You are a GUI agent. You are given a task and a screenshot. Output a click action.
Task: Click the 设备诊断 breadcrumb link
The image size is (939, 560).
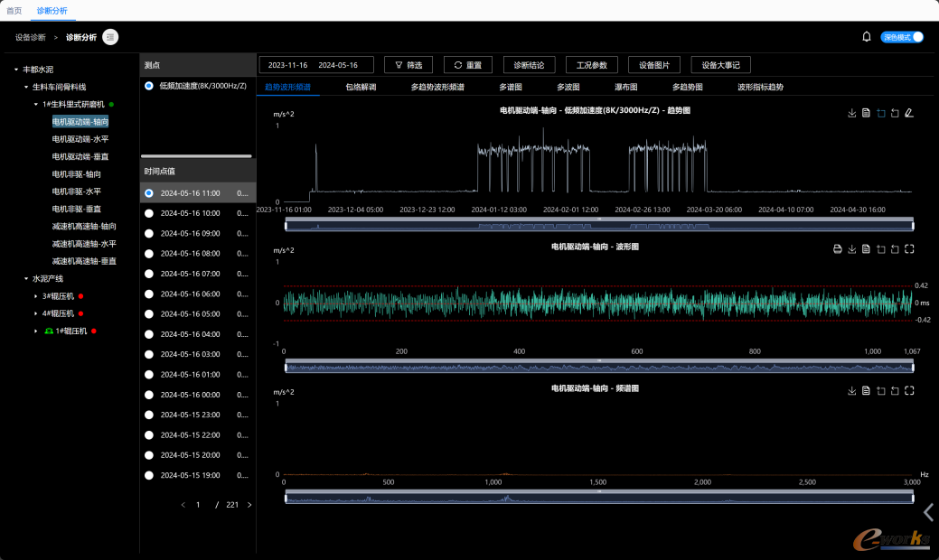tap(31, 37)
